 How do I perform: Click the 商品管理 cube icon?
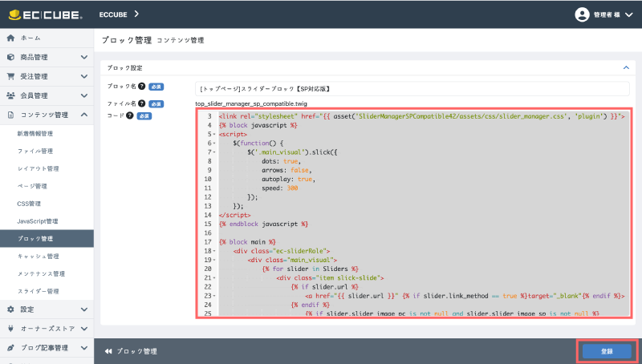[x=10, y=57]
